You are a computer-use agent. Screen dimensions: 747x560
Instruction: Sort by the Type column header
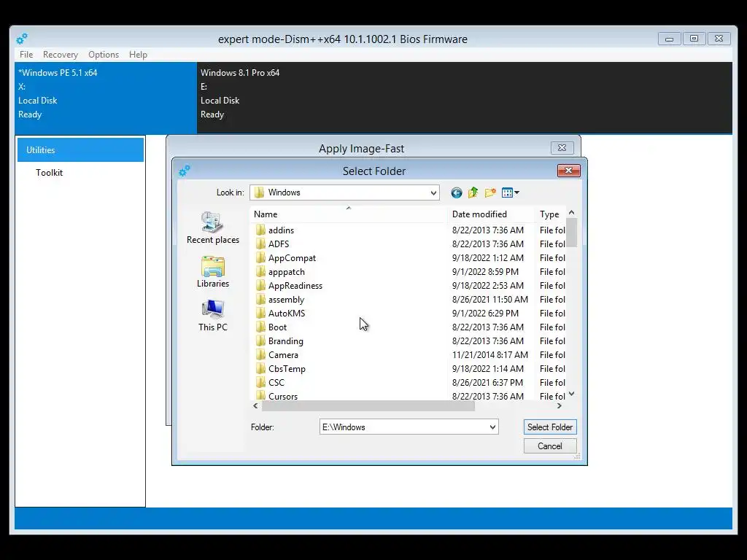pos(551,214)
